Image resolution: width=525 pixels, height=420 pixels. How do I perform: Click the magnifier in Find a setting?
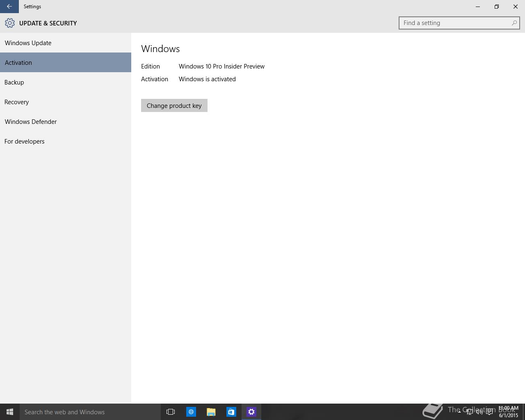click(x=514, y=23)
